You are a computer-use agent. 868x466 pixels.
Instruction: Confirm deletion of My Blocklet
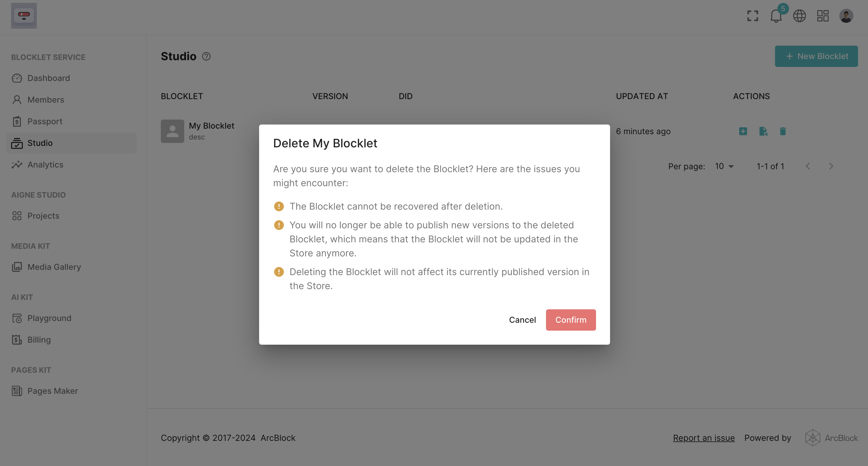571,320
